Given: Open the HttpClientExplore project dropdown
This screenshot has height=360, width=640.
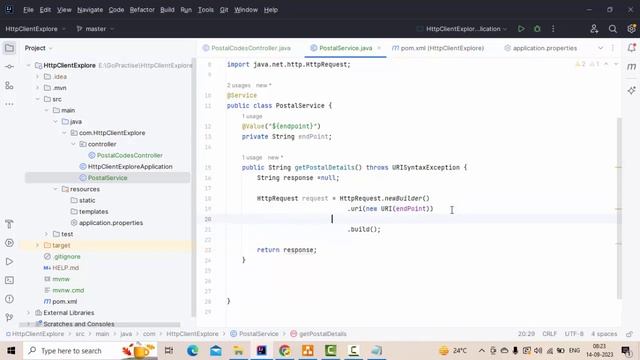Looking at the screenshot, I should pyautogui.click(x=36, y=29).
